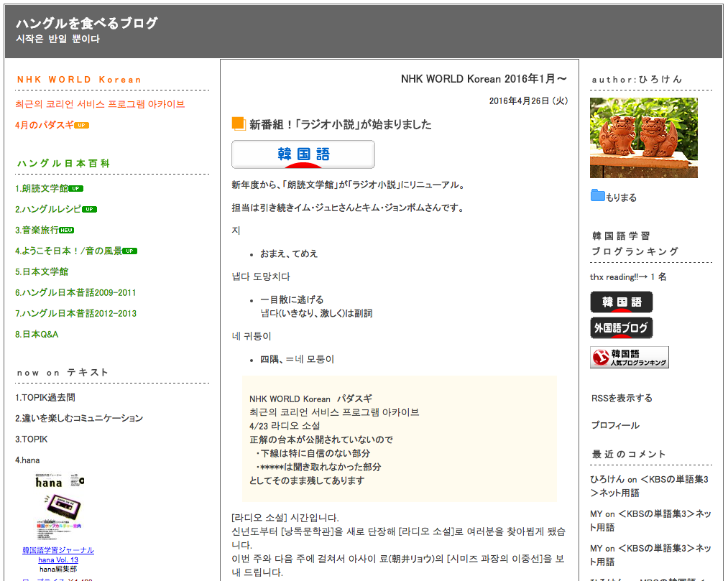
Task: Click the UP badge beside 4月のパダスギ
Action: 82,125
